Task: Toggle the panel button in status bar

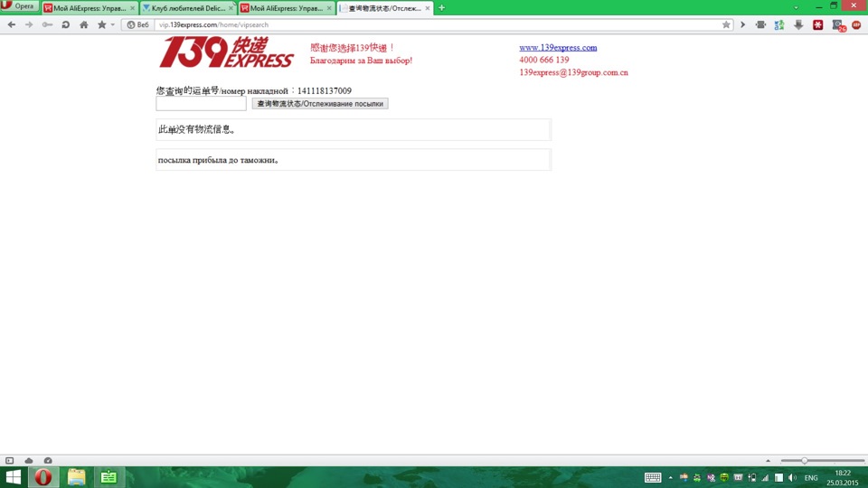Action: (9, 460)
